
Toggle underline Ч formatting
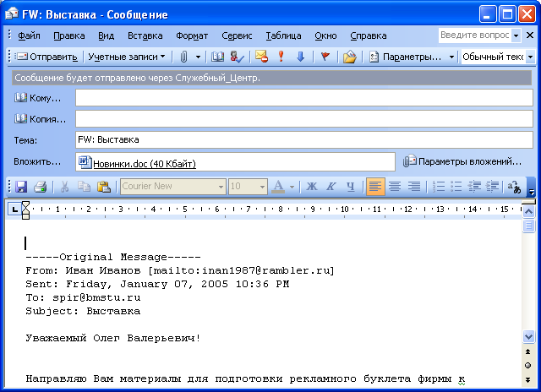pos(350,187)
